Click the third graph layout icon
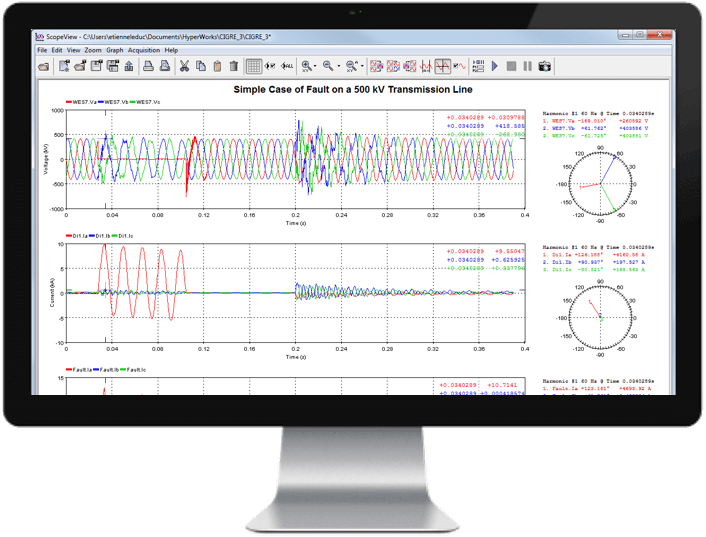Viewport: 706px width, 537px height. click(410, 67)
